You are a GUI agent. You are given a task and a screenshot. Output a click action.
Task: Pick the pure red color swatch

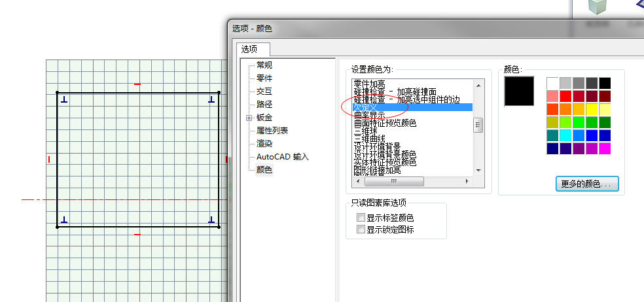[x=566, y=96]
